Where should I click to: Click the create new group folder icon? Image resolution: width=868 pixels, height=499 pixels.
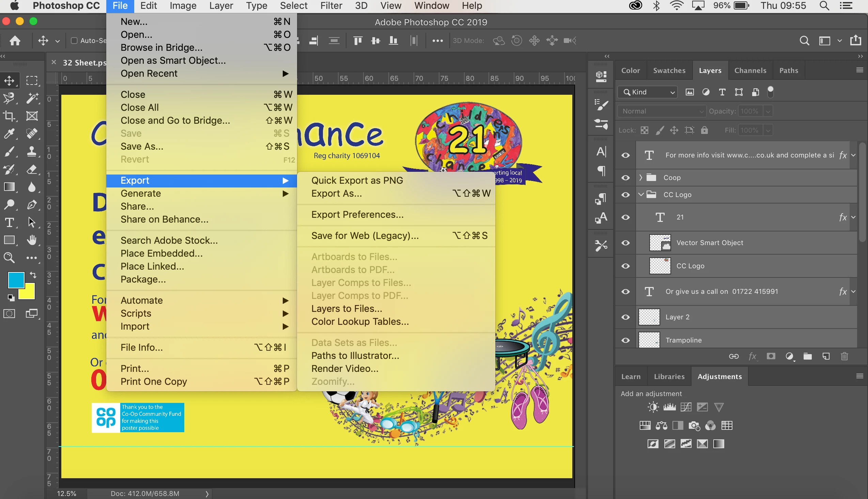[808, 357]
